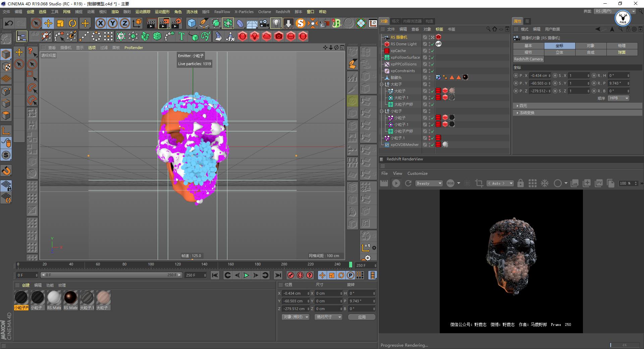Click the RGB channel icon in RenderView
Screen dimensions: 644x349
450,184
